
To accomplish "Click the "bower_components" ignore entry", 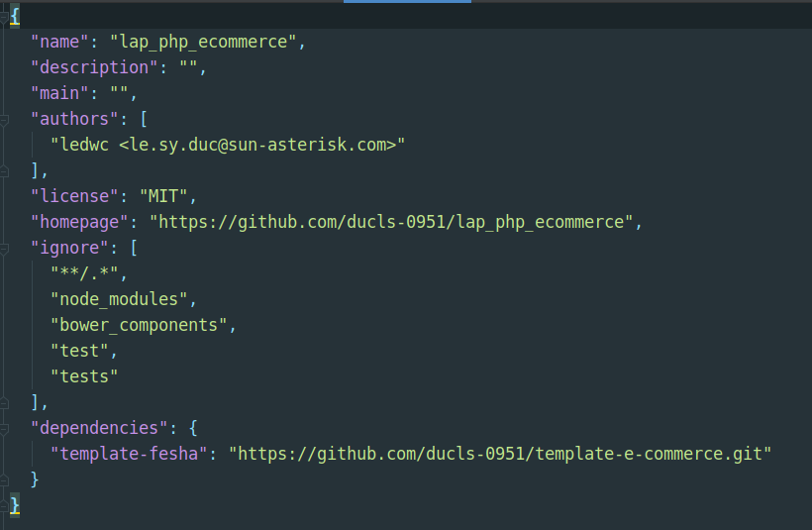I will [x=144, y=325].
